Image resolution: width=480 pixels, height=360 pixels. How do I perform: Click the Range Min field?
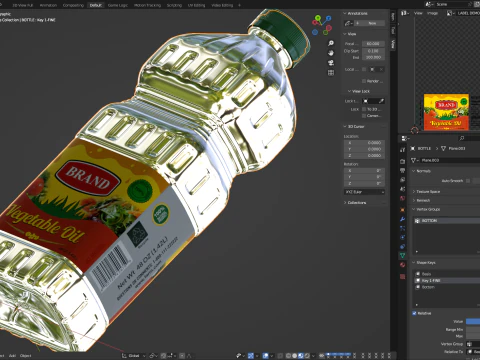tap(473, 330)
